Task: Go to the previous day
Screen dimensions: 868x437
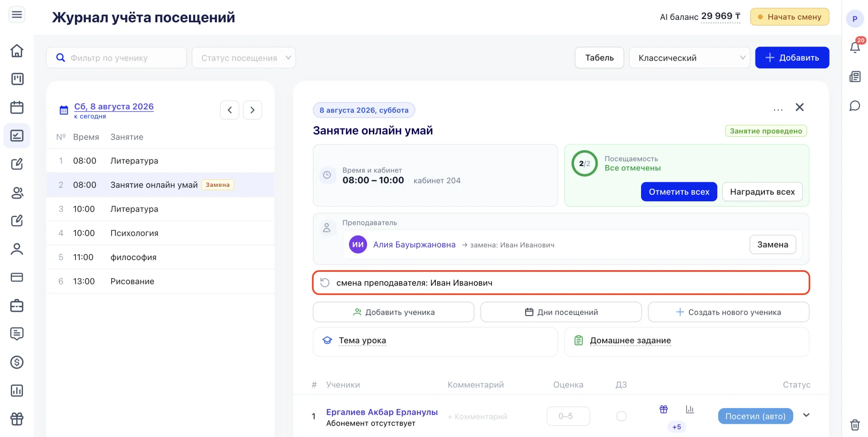Action: 230,110
